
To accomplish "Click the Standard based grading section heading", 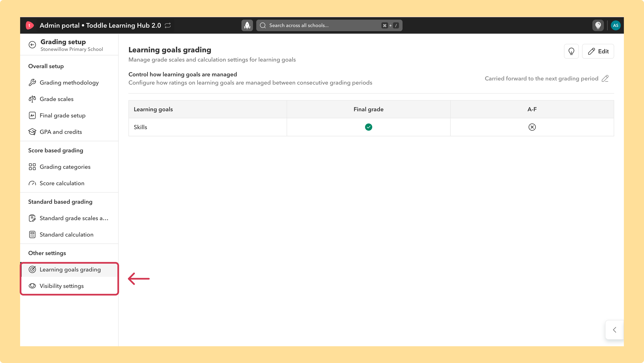I will pos(60,202).
